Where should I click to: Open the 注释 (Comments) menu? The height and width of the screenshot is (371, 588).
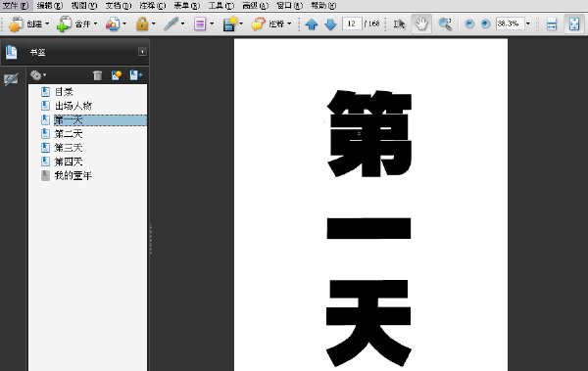(152, 5)
